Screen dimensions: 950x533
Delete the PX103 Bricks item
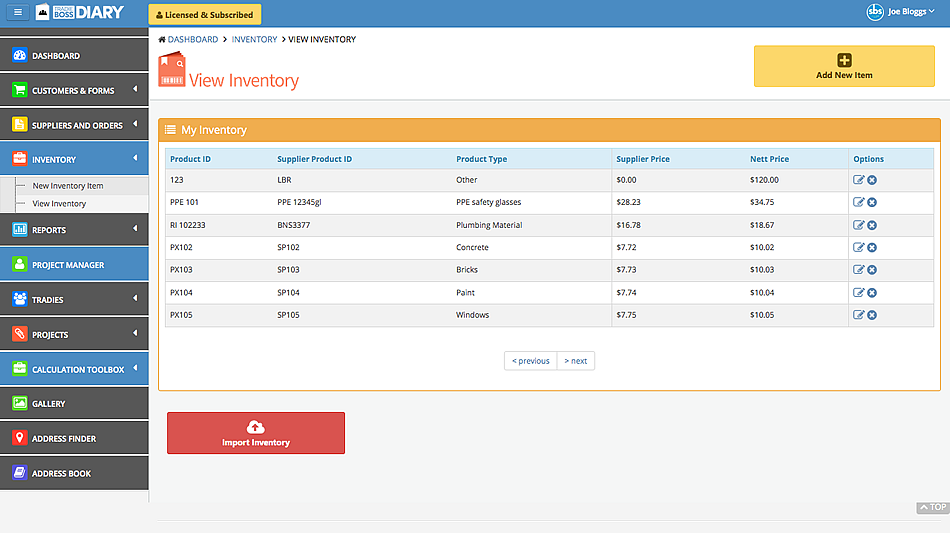(872, 270)
